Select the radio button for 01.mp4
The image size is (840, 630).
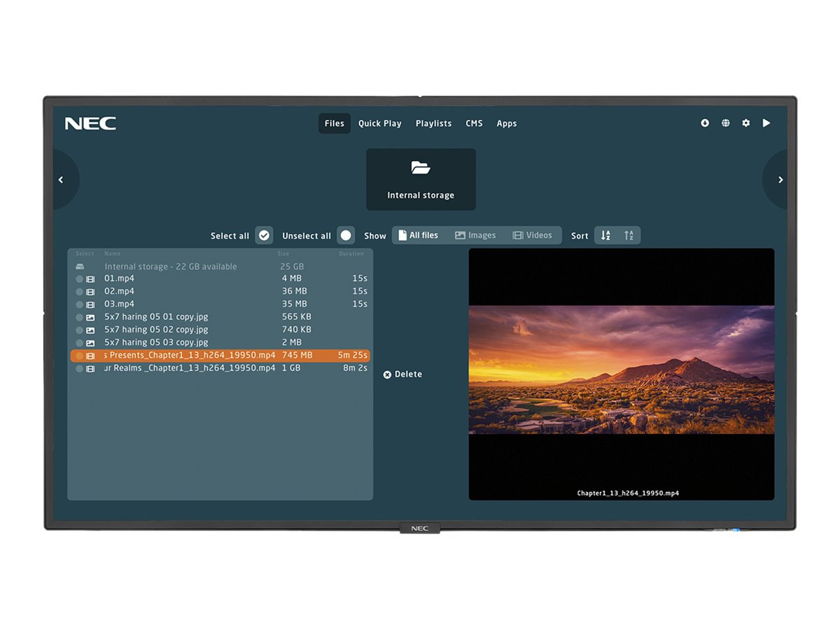80,279
